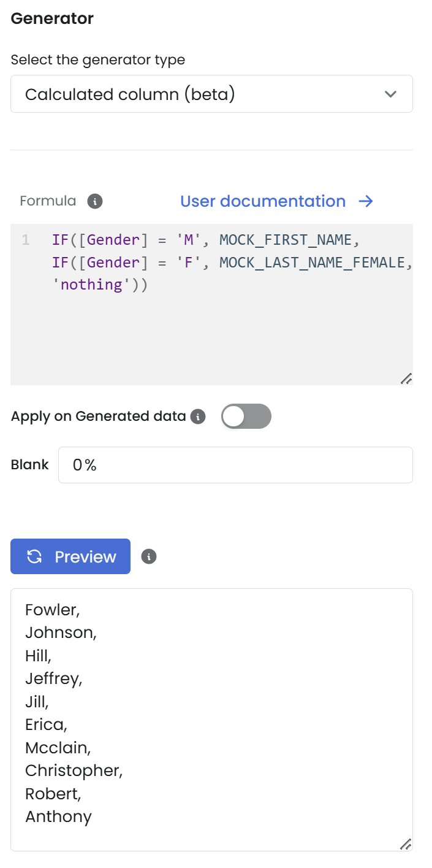This screenshot has height=868, width=432.
Task: Click MOCK_LAST_NAME_FEMALE in the formula
Action: pyautogui.click(x=313, y=263)
